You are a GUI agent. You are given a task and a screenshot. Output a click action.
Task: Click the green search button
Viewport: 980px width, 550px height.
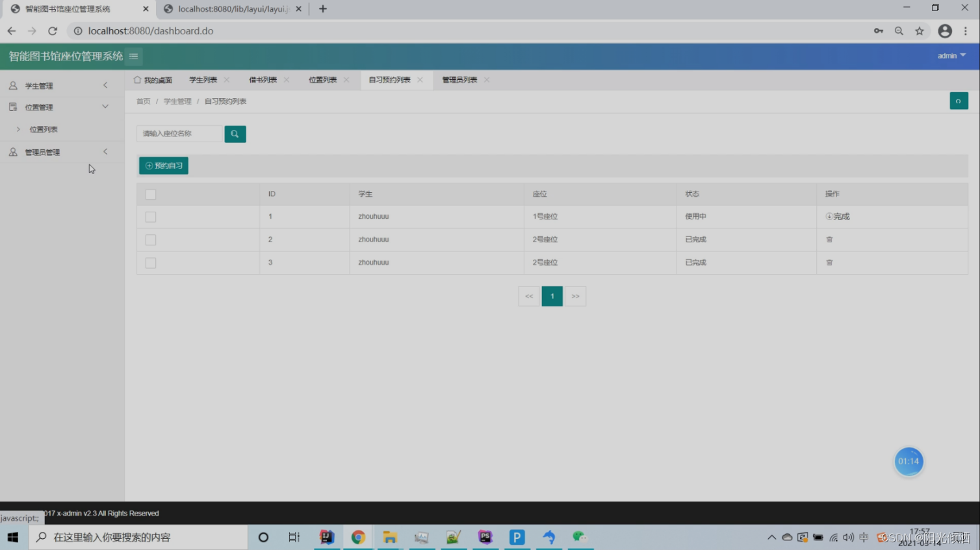click(235, 134)
